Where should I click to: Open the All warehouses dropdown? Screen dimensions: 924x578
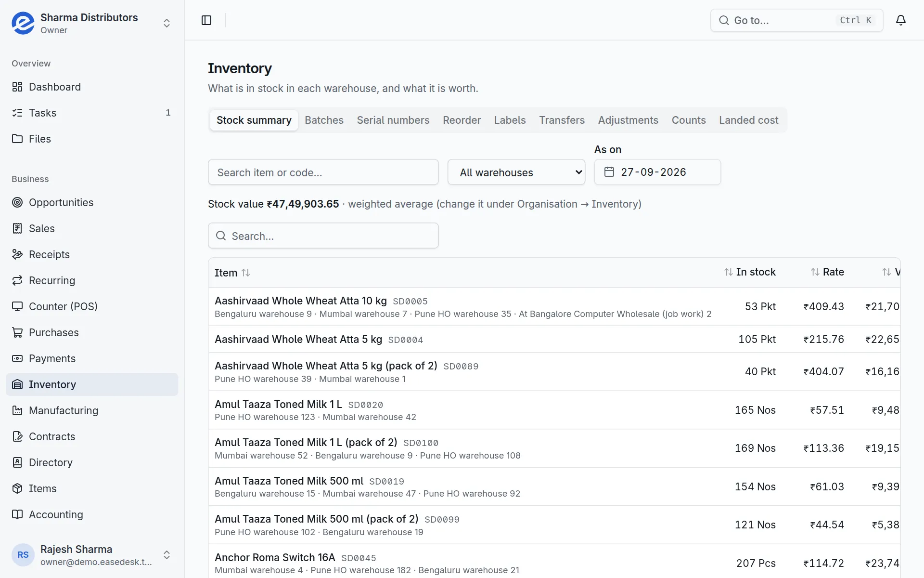(516, 172)
